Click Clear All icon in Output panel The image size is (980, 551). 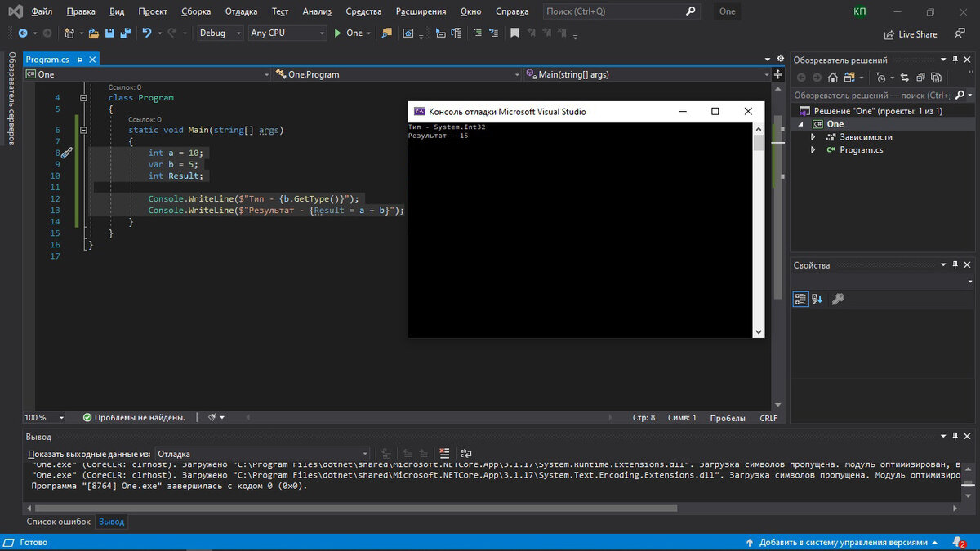(444, 453)
